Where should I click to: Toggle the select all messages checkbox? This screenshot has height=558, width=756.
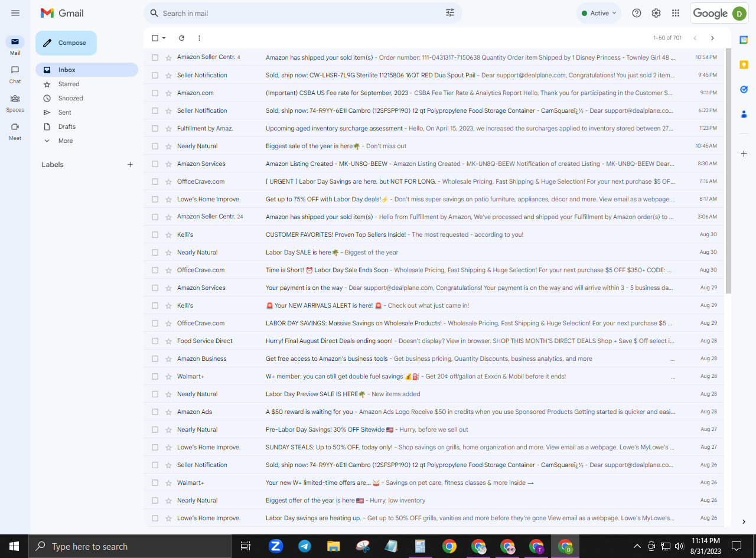click(155, 38)
